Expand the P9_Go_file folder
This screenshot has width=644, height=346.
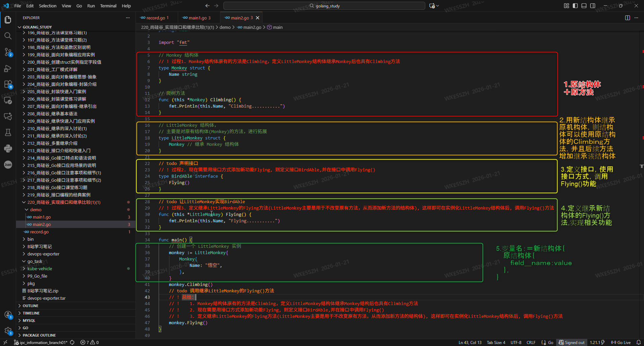tap(76, 276)
